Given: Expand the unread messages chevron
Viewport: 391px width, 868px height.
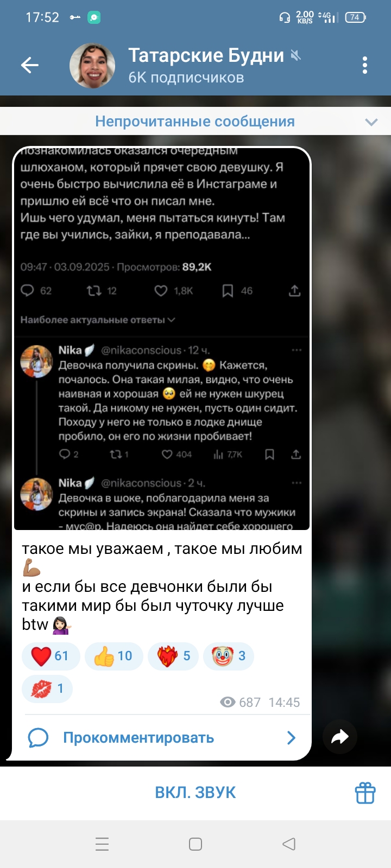Looking at the screenshot, I should [371, 122].
